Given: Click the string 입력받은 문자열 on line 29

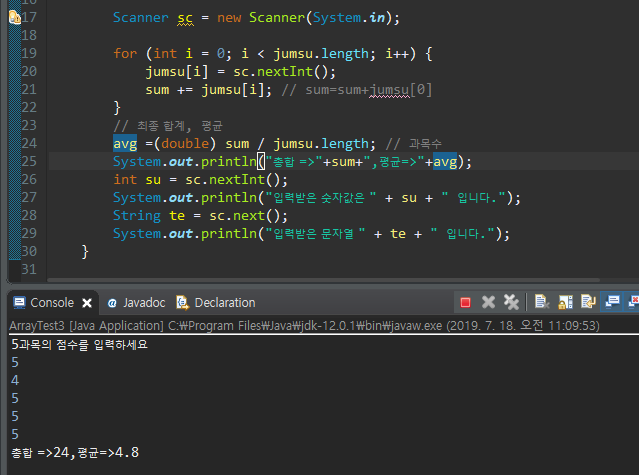Looking at the screenshot, I should (x=313, y=234).
